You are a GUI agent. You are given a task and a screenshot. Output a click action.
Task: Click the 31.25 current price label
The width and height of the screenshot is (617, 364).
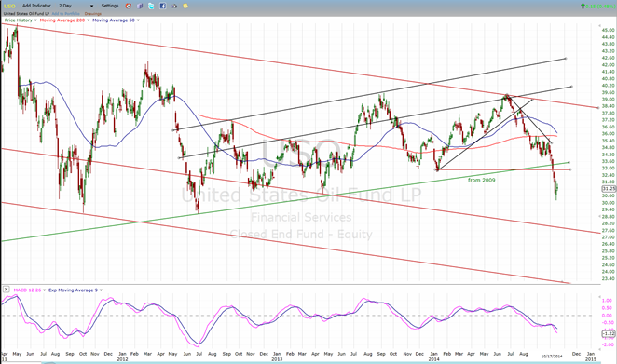pyautogui.click(x=609, y=189)
